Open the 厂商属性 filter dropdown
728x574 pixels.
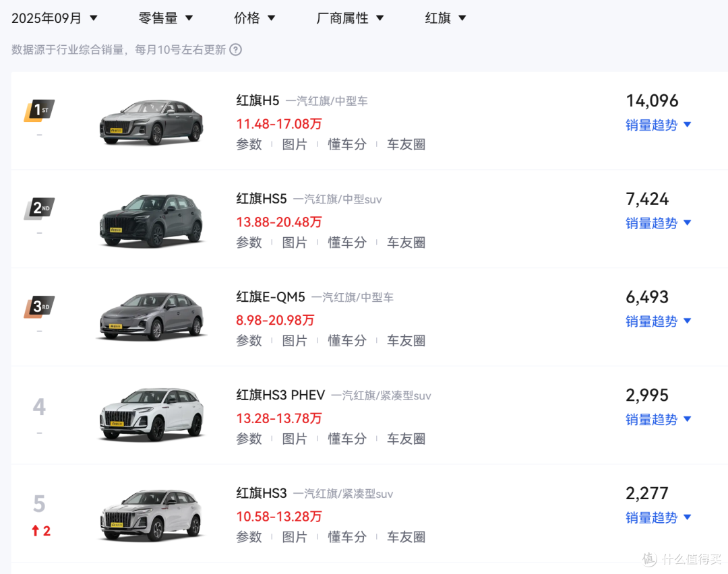350,18
